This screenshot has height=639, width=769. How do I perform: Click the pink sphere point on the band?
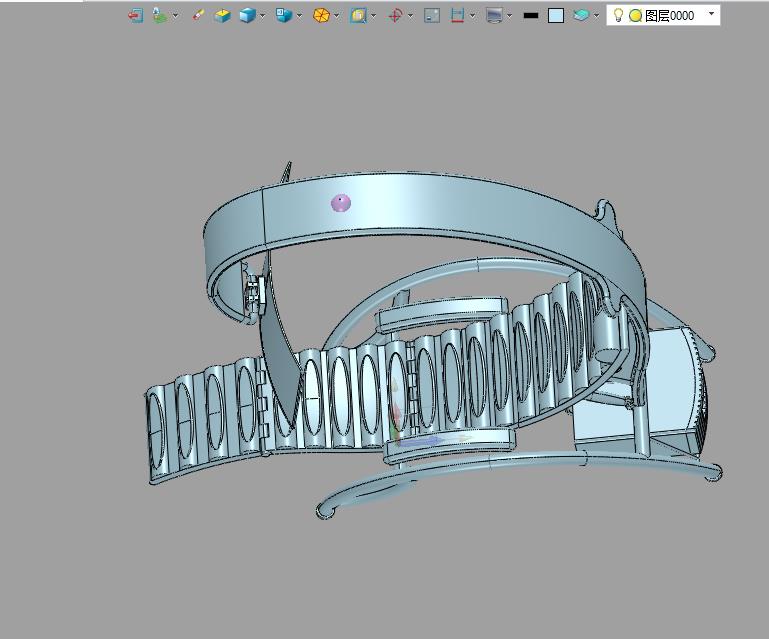(341, 203)
